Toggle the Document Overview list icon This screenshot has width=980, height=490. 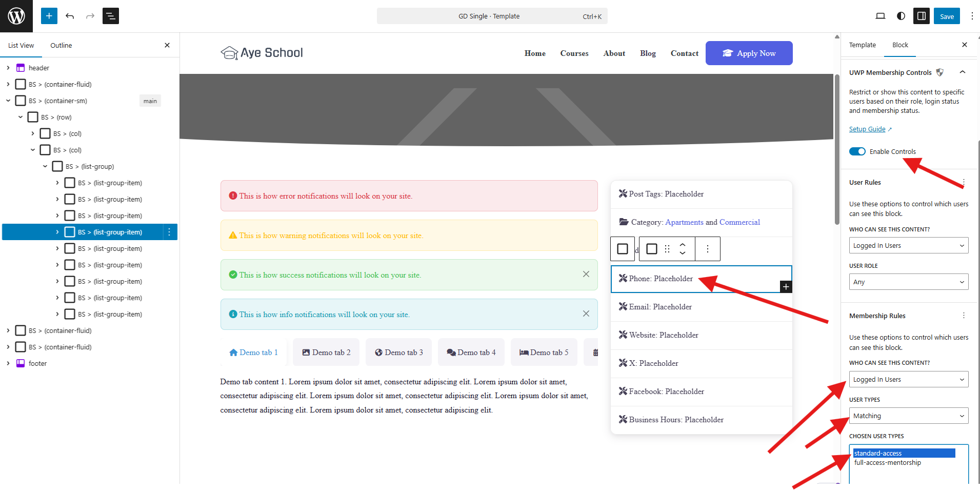[111, 16]
